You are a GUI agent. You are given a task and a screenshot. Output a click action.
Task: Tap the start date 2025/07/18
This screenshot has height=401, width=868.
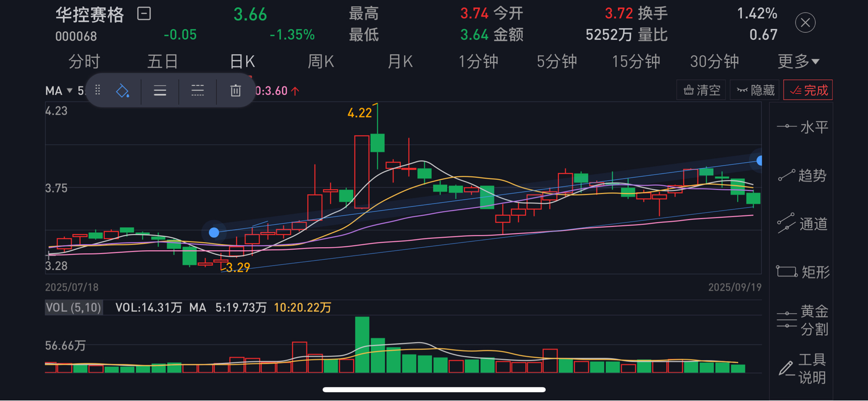[72, 287]
